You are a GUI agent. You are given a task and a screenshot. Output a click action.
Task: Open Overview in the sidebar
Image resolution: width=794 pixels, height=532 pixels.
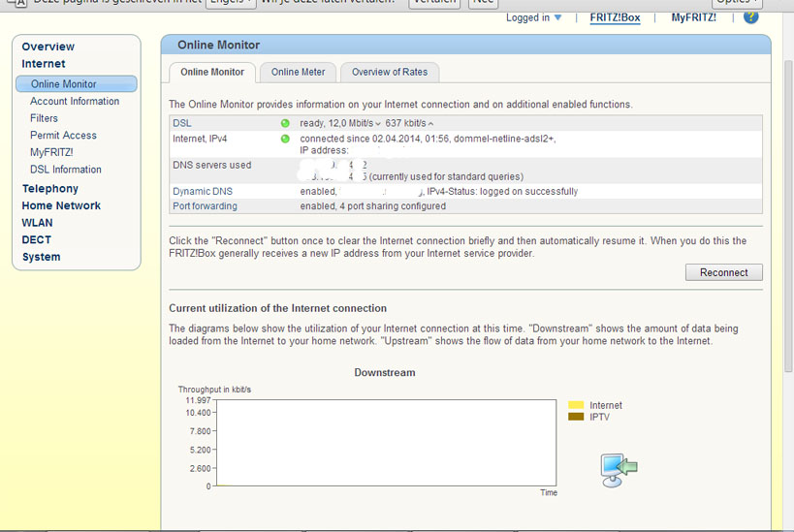tap(48, 47)
